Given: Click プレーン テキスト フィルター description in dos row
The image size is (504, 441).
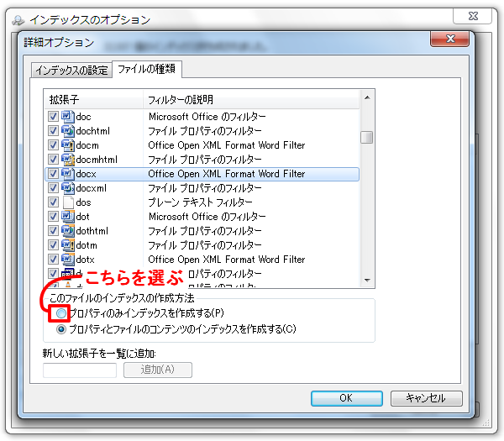Looking at the screenshot, I should pos(200,202).
